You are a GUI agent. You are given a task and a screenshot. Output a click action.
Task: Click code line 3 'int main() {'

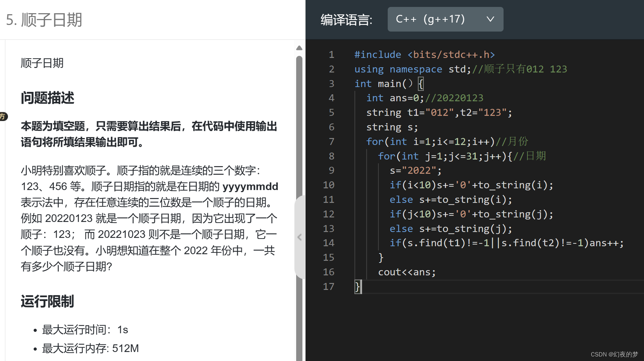(x=389, y=84)
